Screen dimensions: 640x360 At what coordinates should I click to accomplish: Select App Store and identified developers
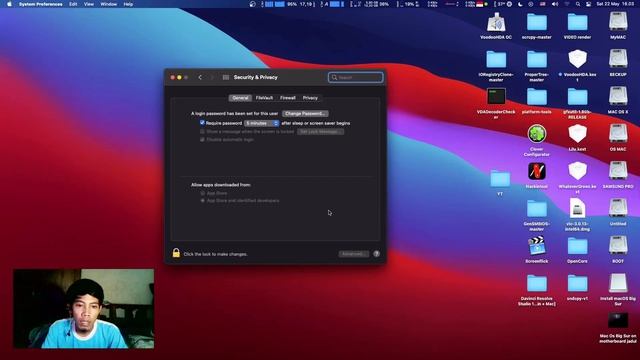[x=202, y=201]
